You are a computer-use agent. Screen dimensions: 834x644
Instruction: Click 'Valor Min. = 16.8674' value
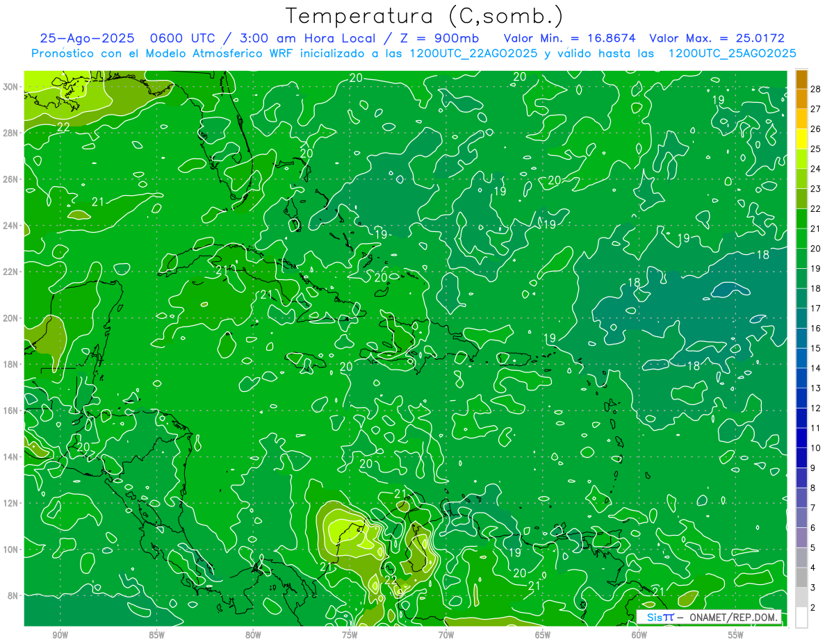pyautogui.click(x=570, y=38)
